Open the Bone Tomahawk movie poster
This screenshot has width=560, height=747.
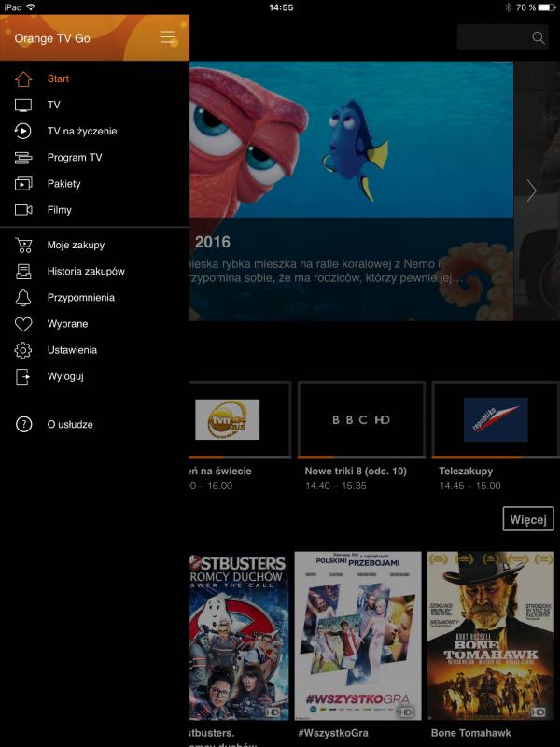pyautogui.click(x=491, y=636)
